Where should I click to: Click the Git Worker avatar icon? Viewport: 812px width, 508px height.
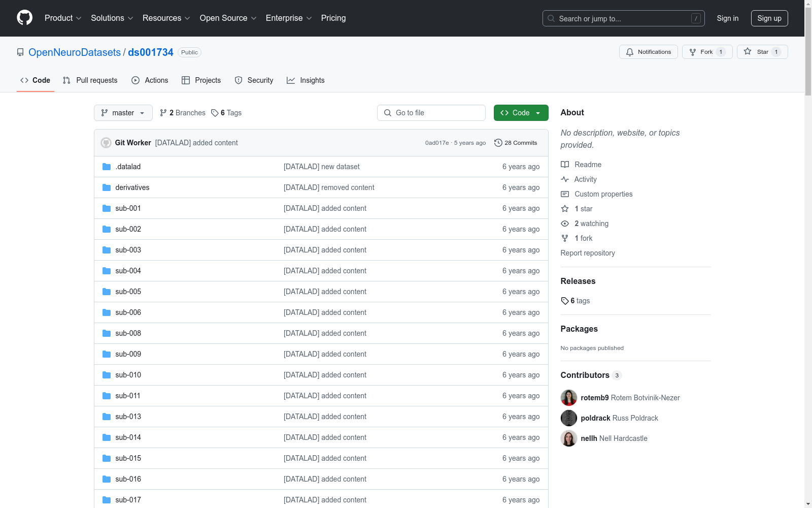(106, 143)
